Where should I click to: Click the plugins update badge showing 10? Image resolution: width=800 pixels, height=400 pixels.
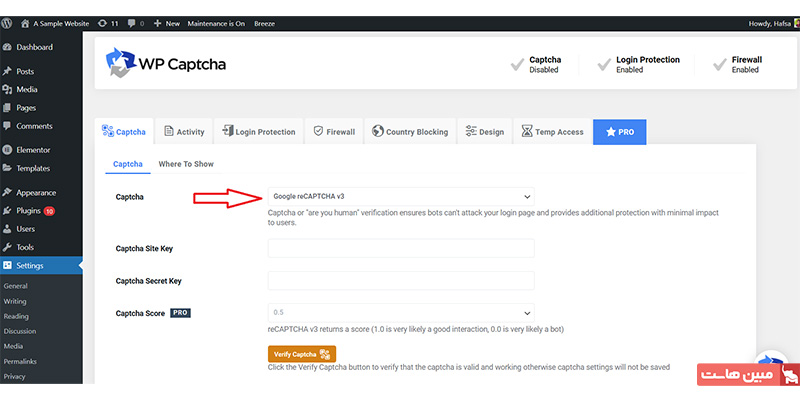[x=49, y=211]
